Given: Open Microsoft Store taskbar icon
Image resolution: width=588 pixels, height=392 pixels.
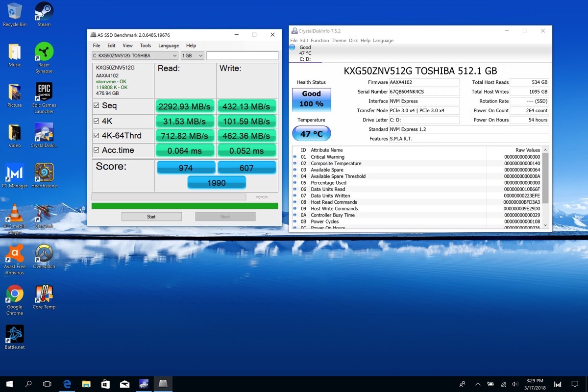Looking at the screenshot, I should [105, 384].
